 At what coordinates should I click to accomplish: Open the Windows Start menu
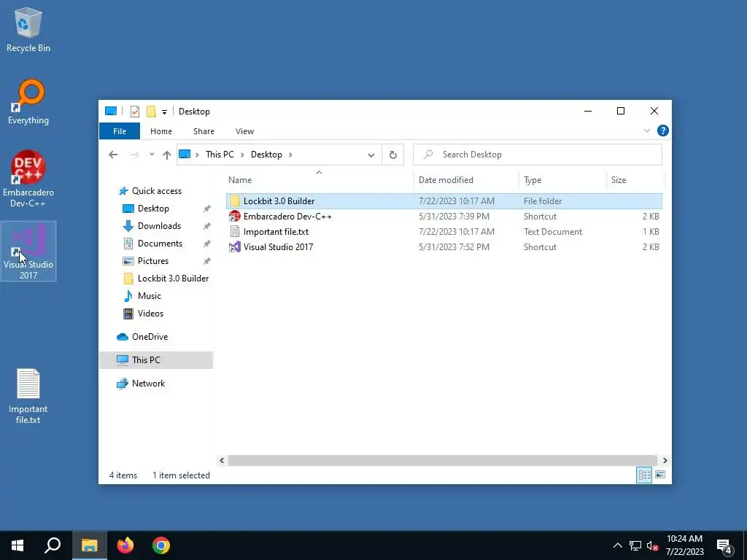(18, 545)
